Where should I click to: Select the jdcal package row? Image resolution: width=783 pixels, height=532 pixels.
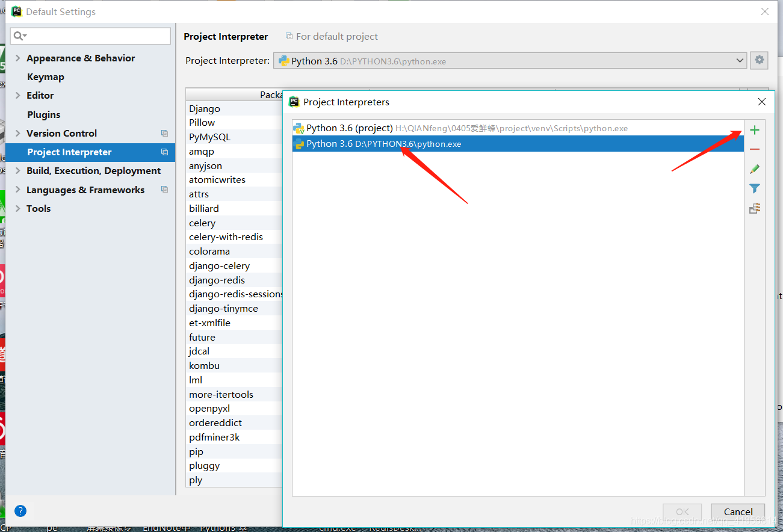coord(234,351)
